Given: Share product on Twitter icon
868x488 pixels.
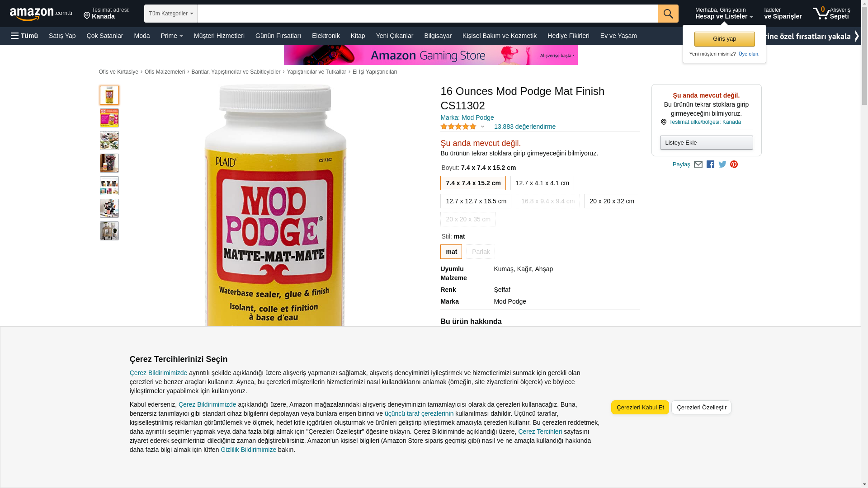Looking at the screenshot, I should click(722, 164).
